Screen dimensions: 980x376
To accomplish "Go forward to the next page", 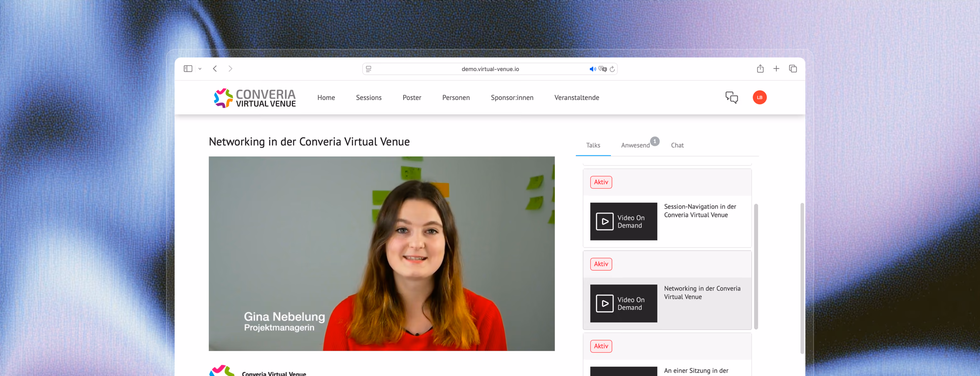I will pyautogui.click(x=230, y=69).
